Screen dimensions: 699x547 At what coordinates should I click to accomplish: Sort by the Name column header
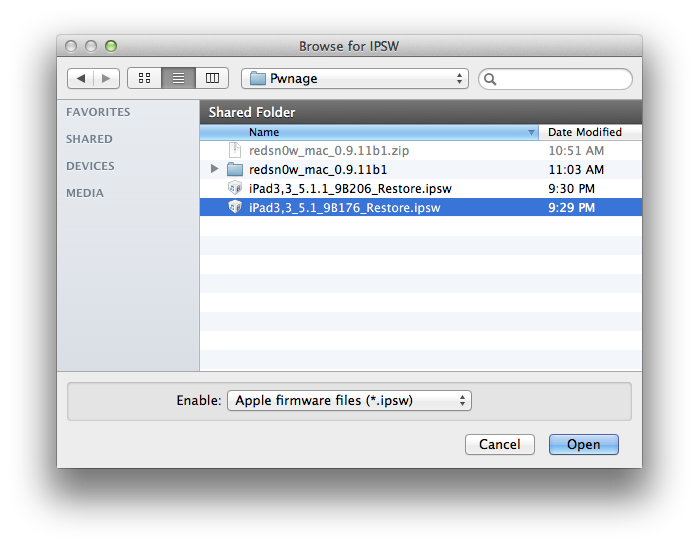(369, 132)
